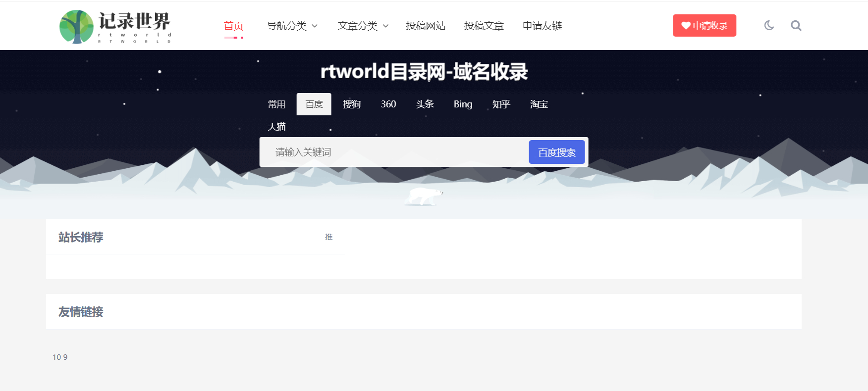The height and width of the screenshot is (391, 868).
Task: Switch to the 360 search tab
Action: [388, 104]
